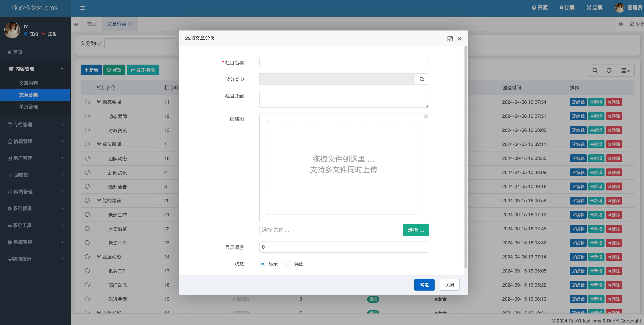Image resolution: width=644 pixels, height=325 pixels.
Task: Clear the thumbnail upload area with X icon
Action: click(x=426, y=116)
